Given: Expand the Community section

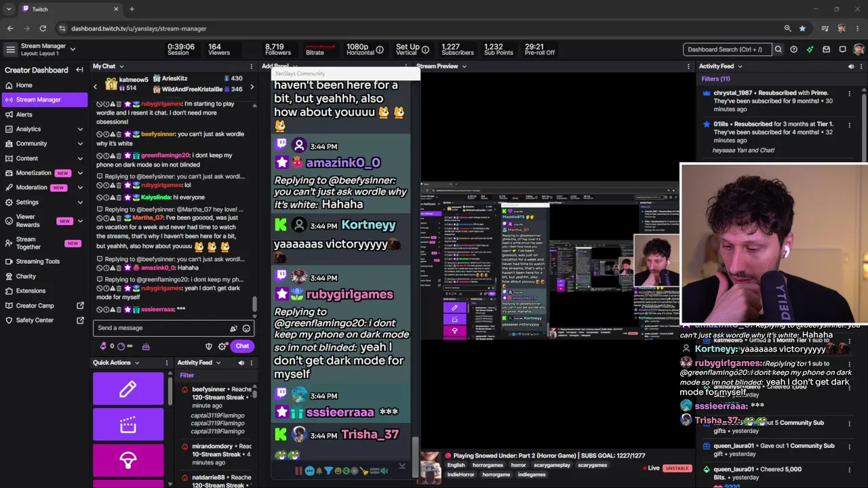Looking at the screenshot, I should 80,144.
